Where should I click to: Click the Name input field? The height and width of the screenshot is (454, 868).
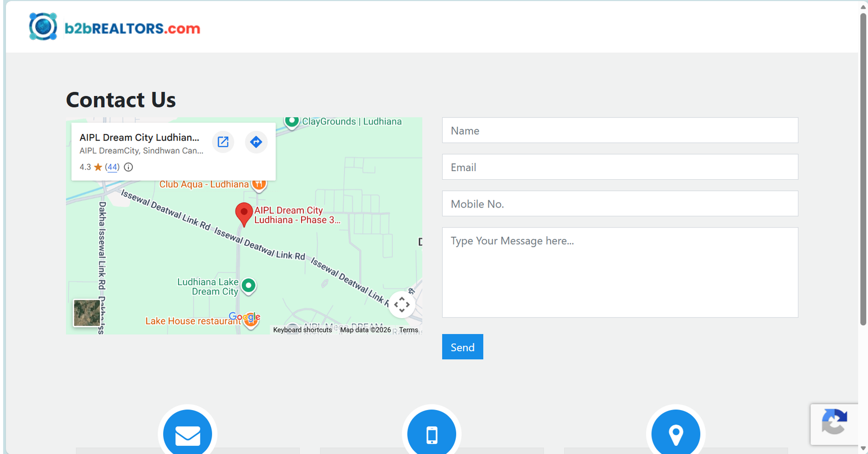tap(620, 131)
